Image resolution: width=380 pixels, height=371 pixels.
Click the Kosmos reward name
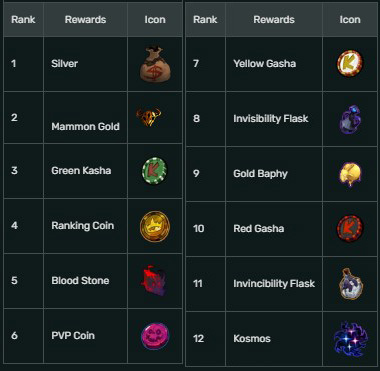(x=252, y=339)
